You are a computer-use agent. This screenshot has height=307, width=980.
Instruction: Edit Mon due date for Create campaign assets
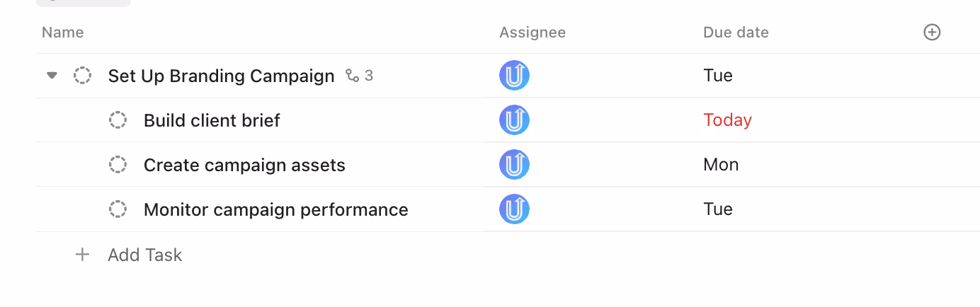(x=721, y=165)
